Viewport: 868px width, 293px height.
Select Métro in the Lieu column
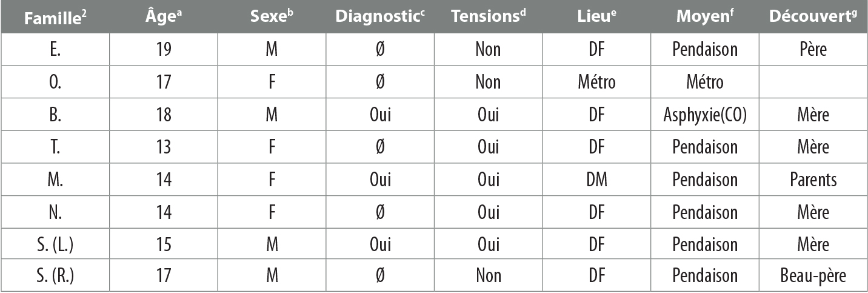click(596, 82)
